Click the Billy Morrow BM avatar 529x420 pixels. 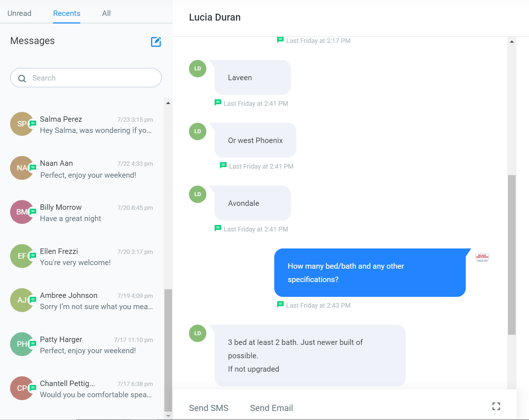(x=22, y=212)
